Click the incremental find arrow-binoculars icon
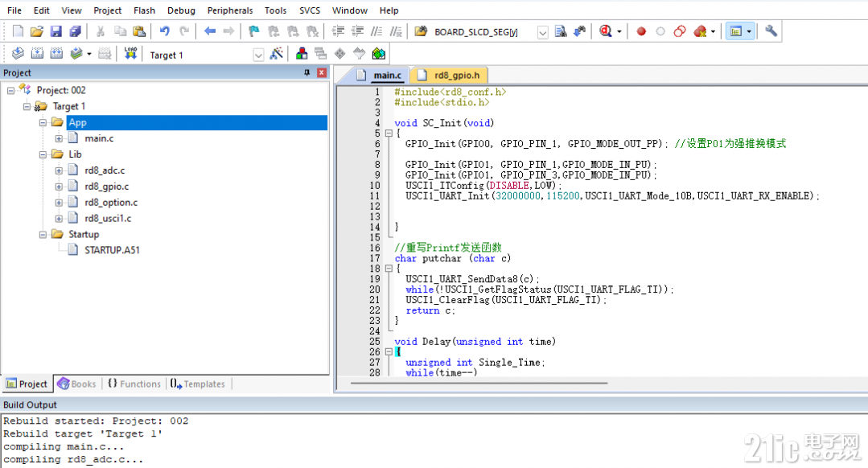Viewport: 868px width, 468px height. click(579, 31)
